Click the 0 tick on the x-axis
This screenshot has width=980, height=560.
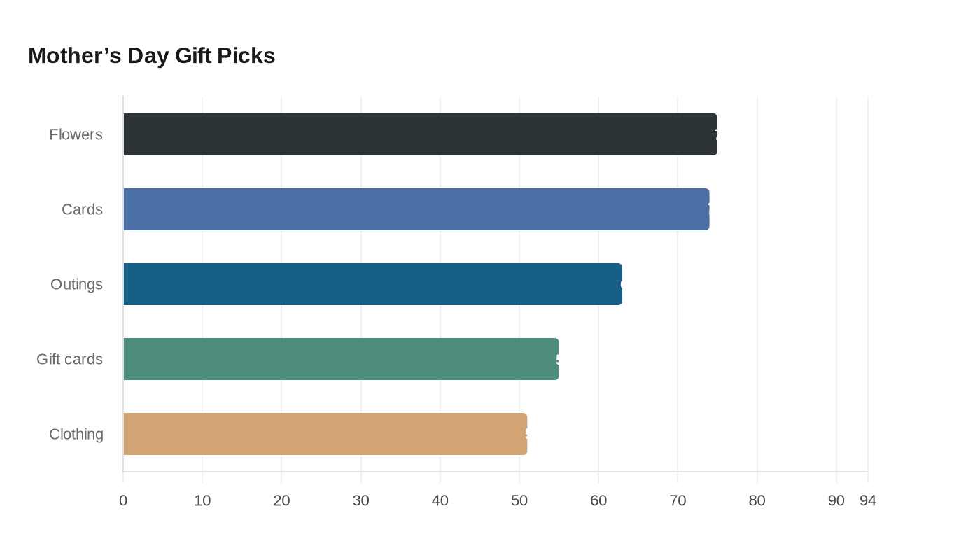pos(123,500)
